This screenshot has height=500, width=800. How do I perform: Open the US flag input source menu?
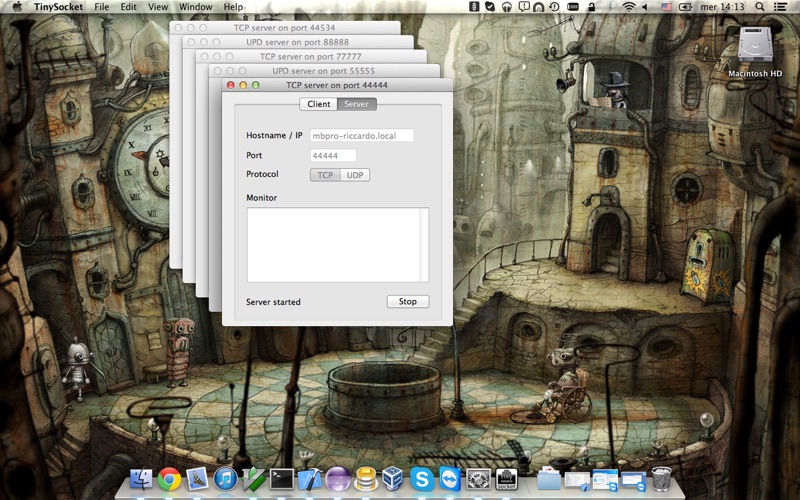666,7
